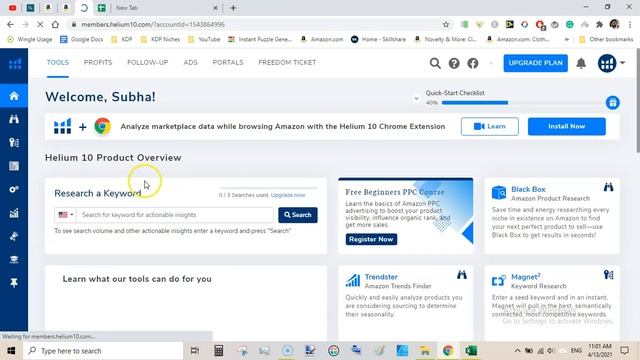640x360 pixels.
Task: Open the help question mark icon
Action: 454,63
